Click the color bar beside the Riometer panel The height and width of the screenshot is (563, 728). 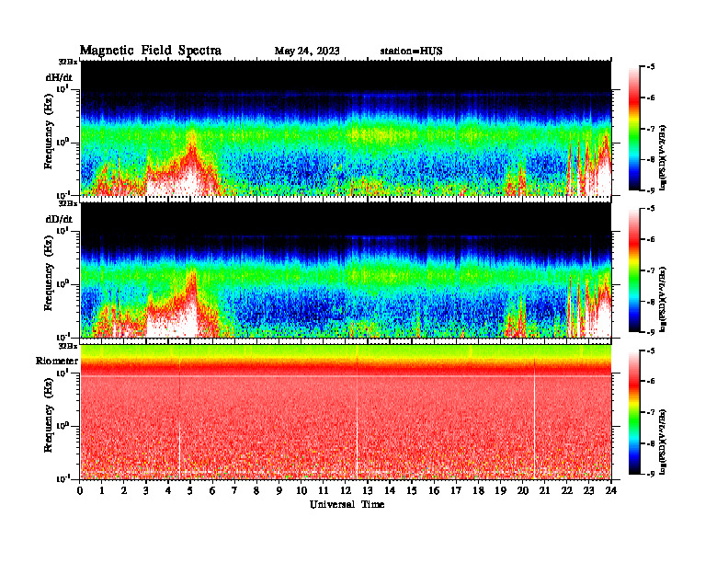[634, 411]
